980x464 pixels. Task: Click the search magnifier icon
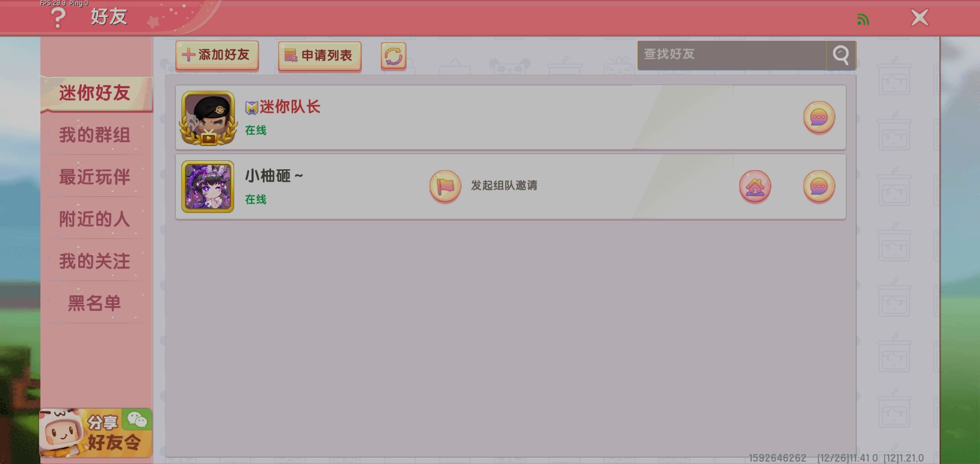(x=841, y=55)
